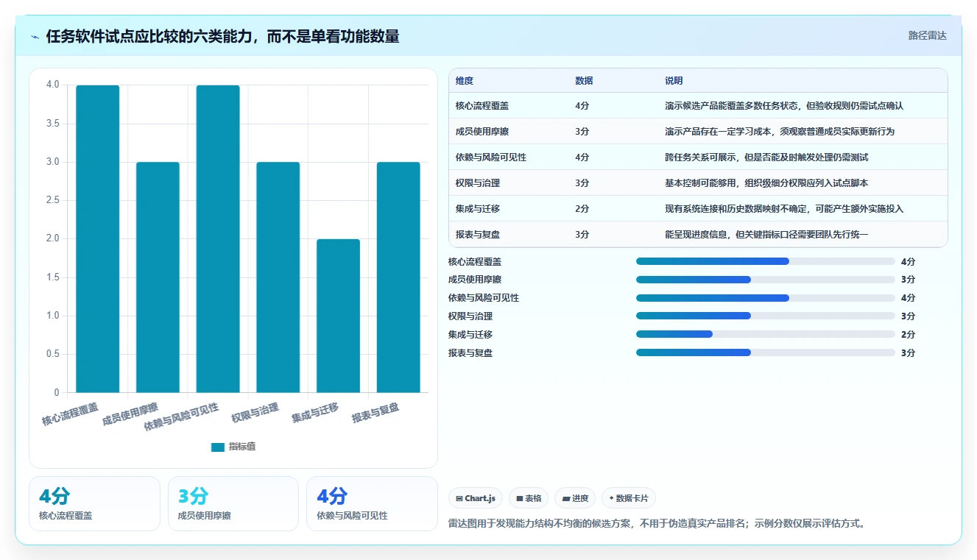Click the 核心流程覆盖 progress bar

[766, 261]
